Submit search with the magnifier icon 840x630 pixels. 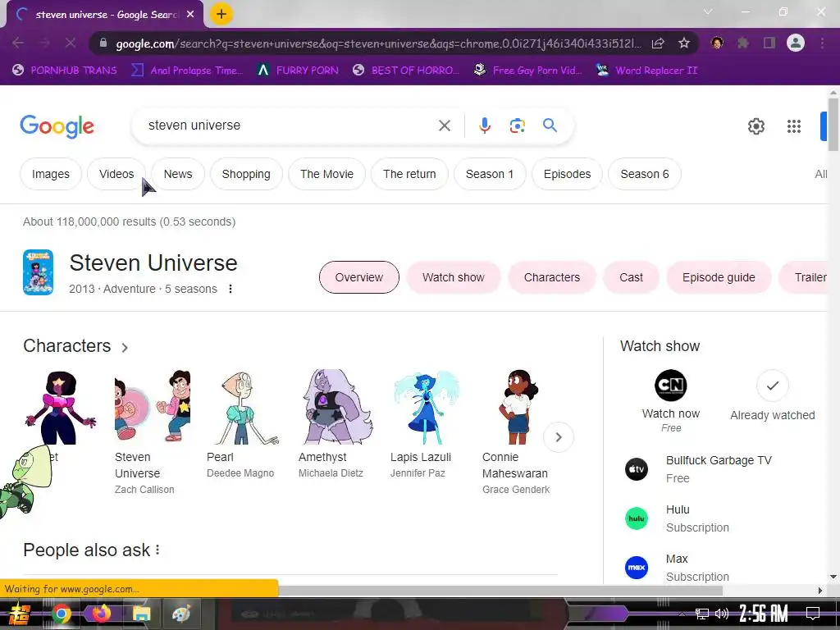pyautogui.click(x=550, y=126)
